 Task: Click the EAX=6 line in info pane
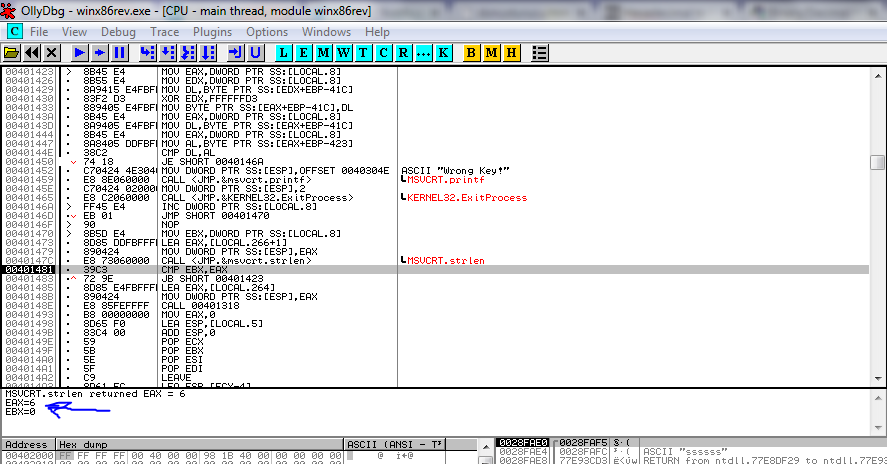coord(20,403)
